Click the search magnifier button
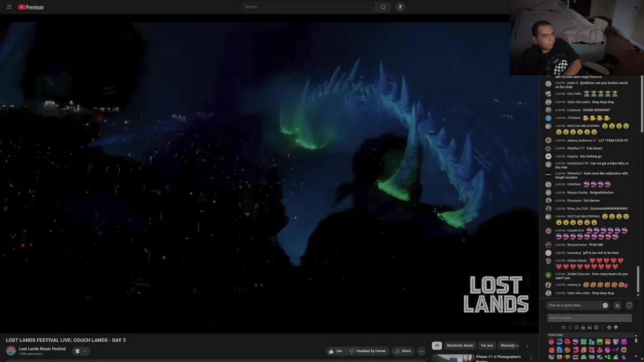The height and width of the screenshot is (362, 644). tap(383, 7)
